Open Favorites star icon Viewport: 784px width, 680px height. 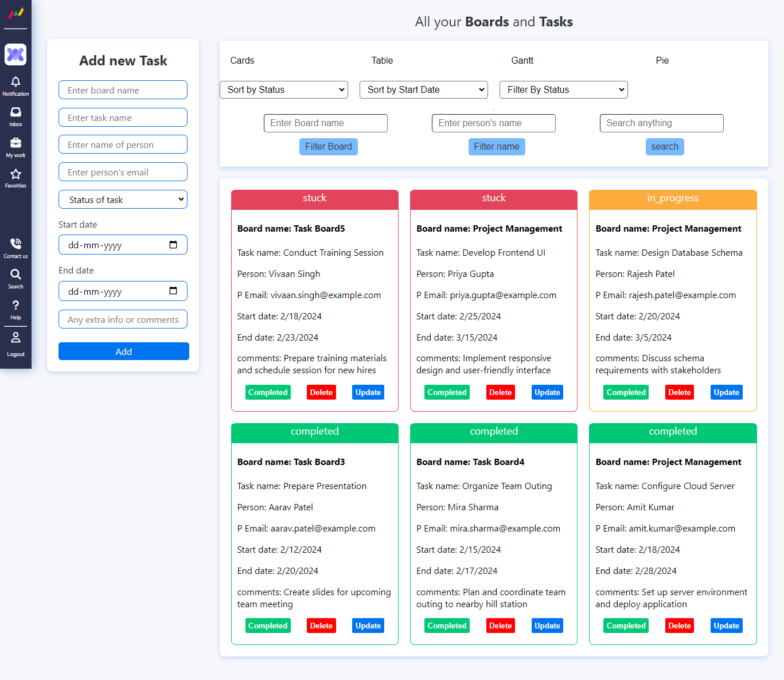(x=15, y=174)
